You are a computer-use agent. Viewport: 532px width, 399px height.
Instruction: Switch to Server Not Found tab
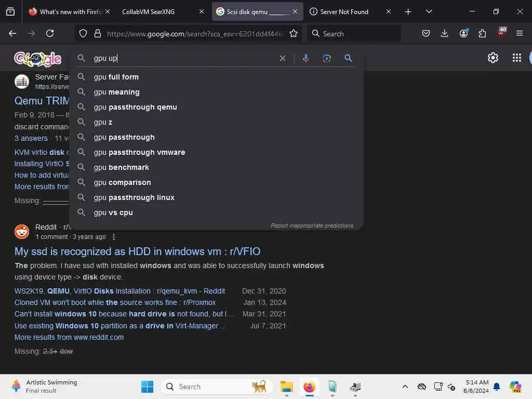click(344, 12)
